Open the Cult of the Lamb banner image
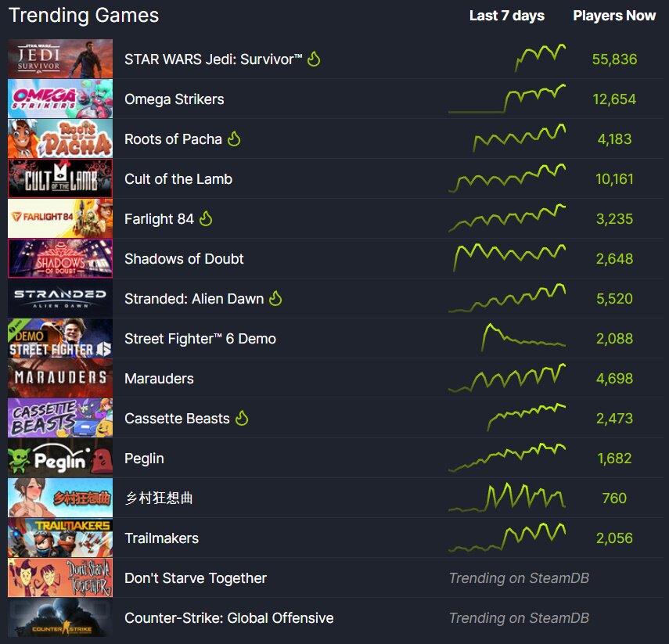 (x=60, y=178)
